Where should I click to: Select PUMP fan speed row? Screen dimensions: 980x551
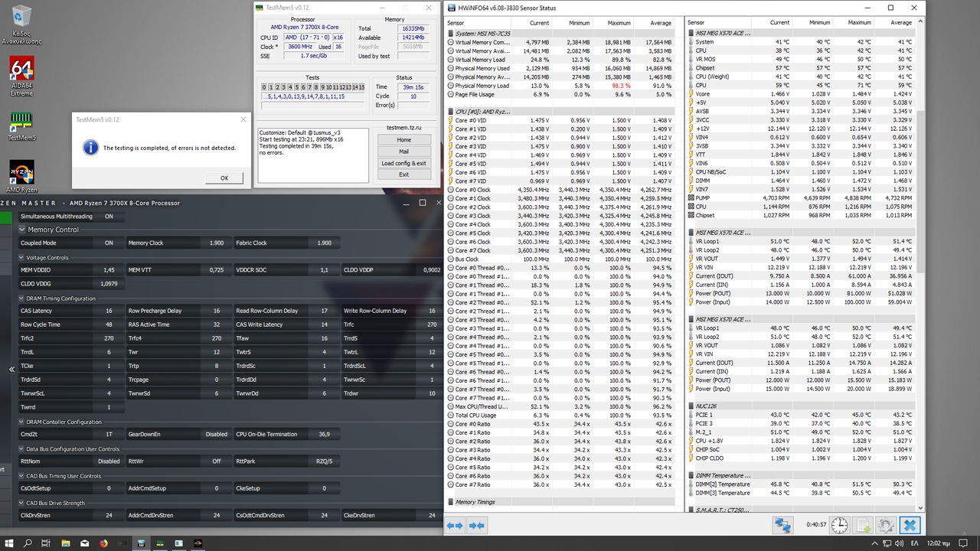(801, 198)
